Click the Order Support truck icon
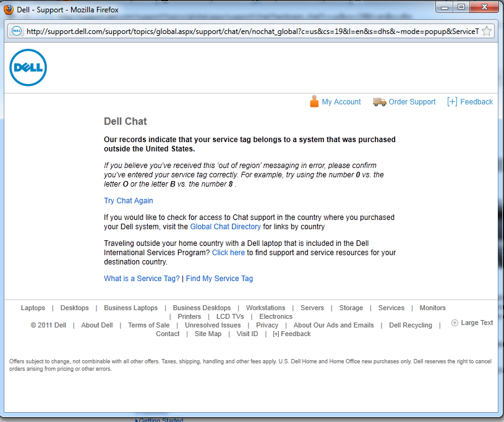 (x=379, y=102)
